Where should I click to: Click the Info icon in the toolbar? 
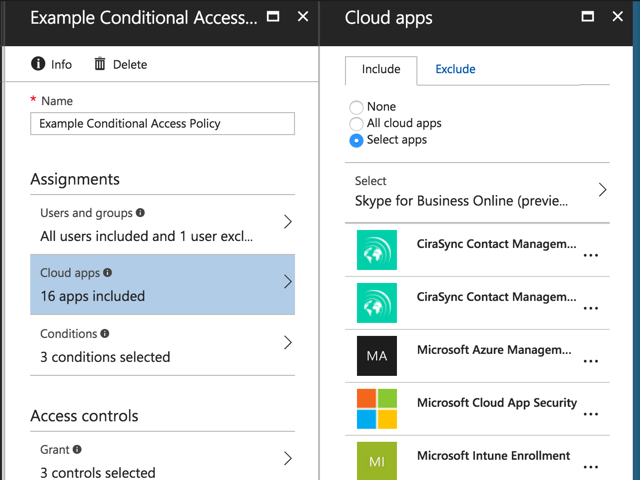pyautogui.click(x=38, y=64)
